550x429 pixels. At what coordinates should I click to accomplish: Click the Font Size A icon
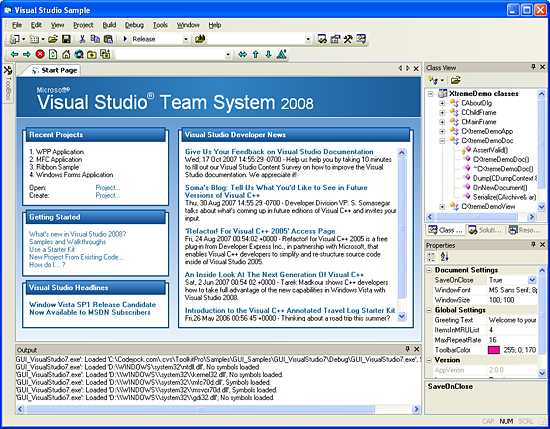pyautogui.click(x=282, y=54)
